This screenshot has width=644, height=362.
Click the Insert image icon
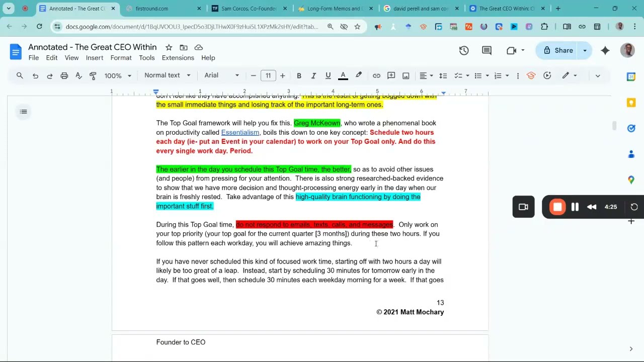406,75
